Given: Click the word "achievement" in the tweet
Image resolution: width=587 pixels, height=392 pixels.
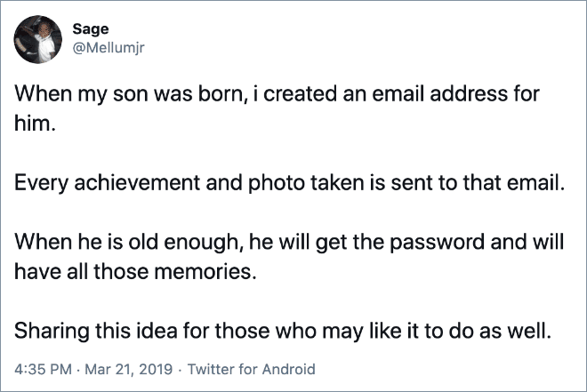Looking at the screenshot, I should (x=135, y=186).
